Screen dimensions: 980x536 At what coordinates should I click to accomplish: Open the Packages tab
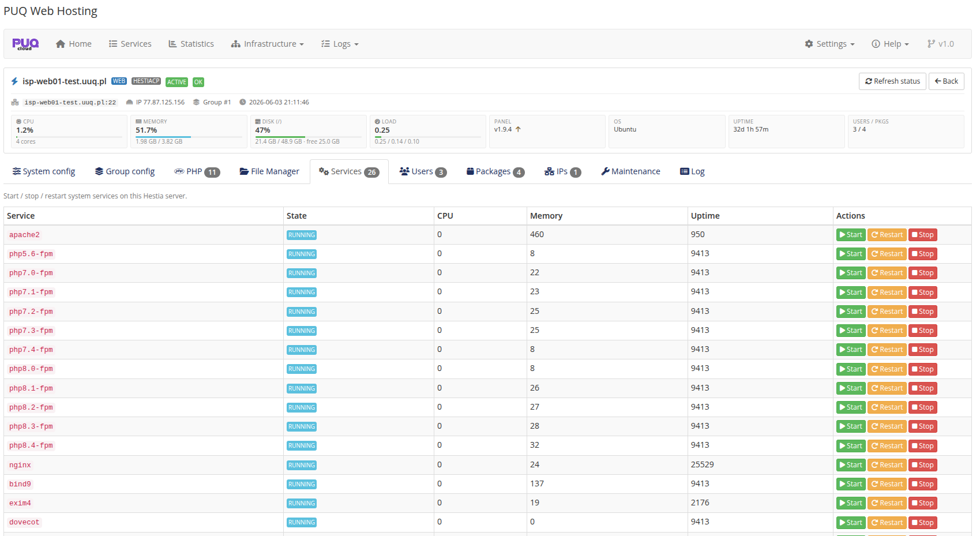coord(495,171)
